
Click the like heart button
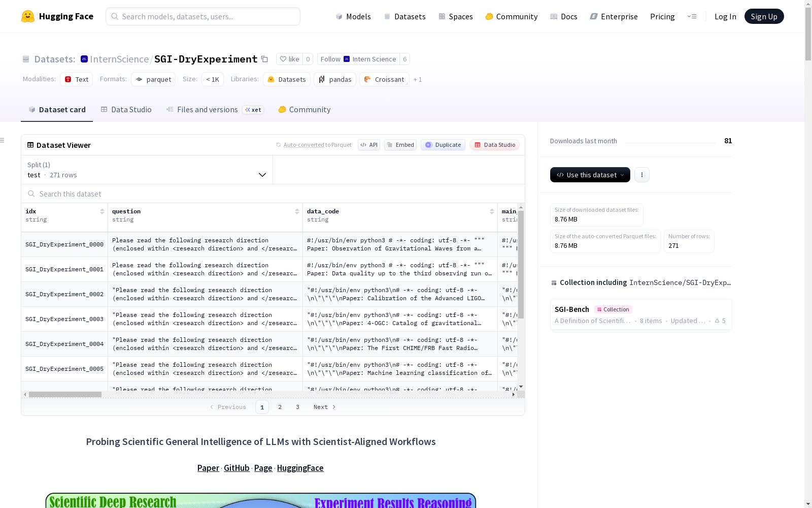click(289, 59)
